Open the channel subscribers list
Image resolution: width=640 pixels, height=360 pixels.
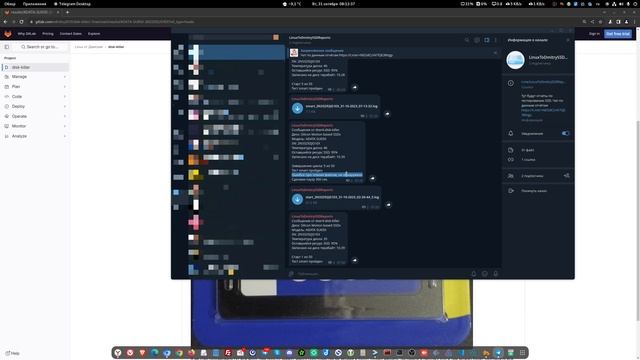[x=533, y=176]
